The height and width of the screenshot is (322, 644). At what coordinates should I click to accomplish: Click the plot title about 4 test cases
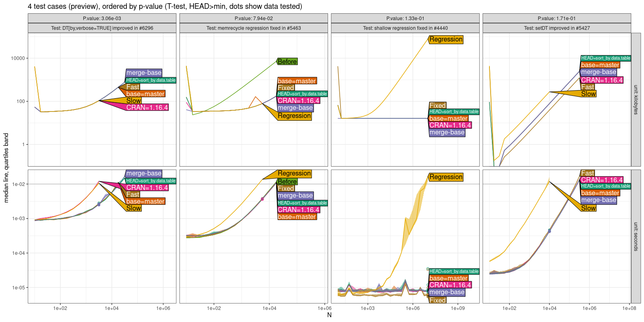(x=165, y=6)
